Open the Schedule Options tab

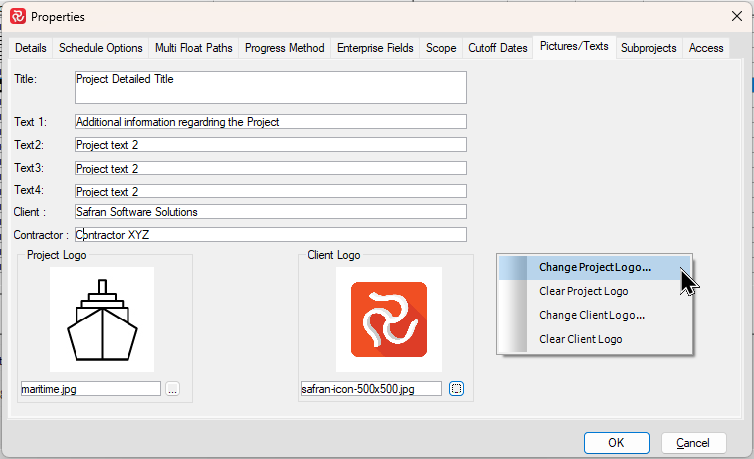pos(100,48)
